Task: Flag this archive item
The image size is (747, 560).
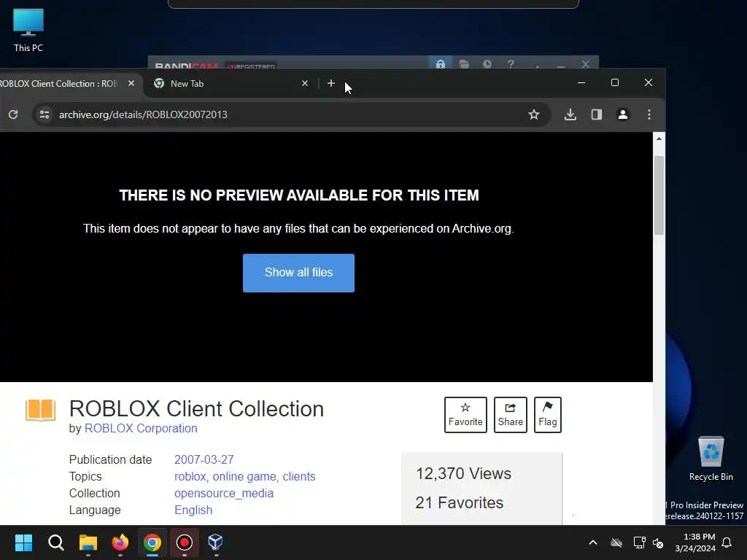Action: pyautogui.click(x=547, y=415)
